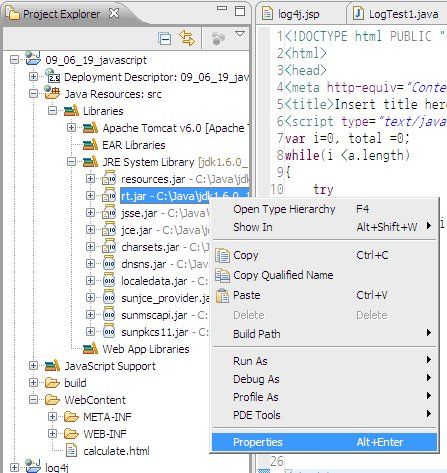Collapse the JRE System Library node

pos(71,162)
